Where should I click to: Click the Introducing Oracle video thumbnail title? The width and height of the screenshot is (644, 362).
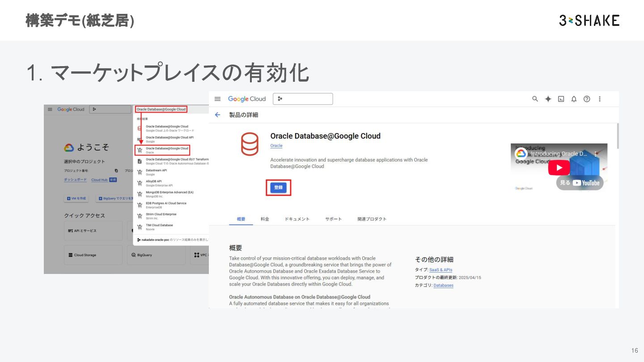click(x=559, y=154)
